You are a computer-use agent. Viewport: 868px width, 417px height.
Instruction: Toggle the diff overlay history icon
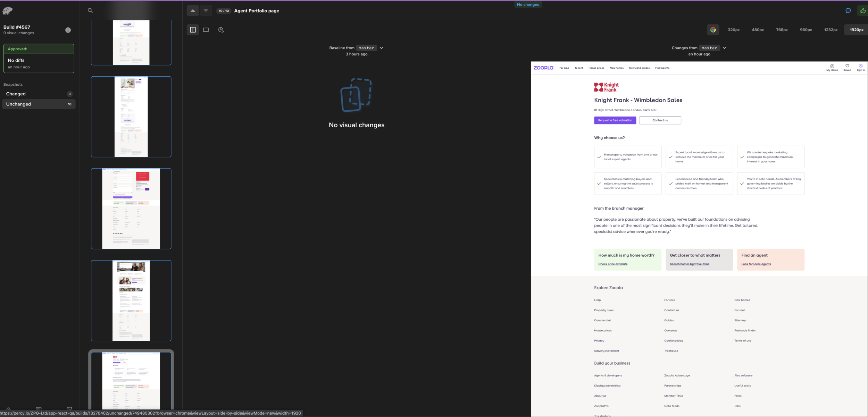pyautogui.click(x=221, y=30)
